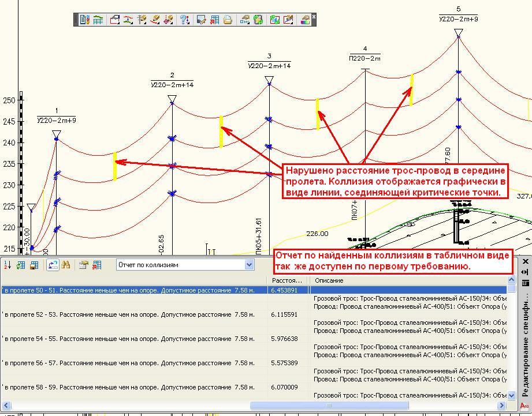Toggle auto-hide on the specification panel
The image size is (532, 416).
coord(525,272)
